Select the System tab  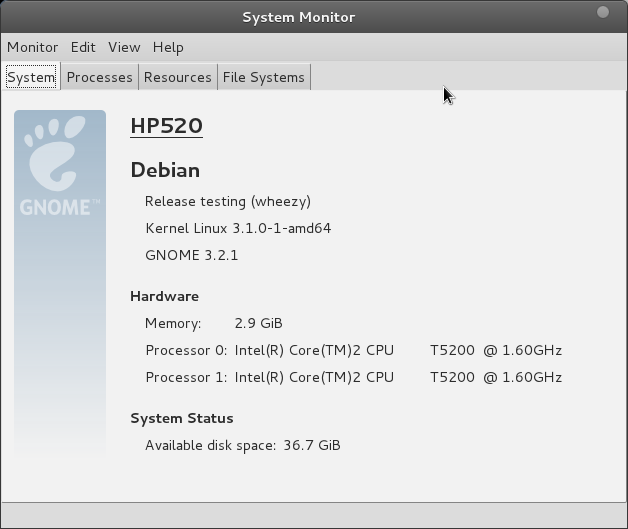point(31,77)
